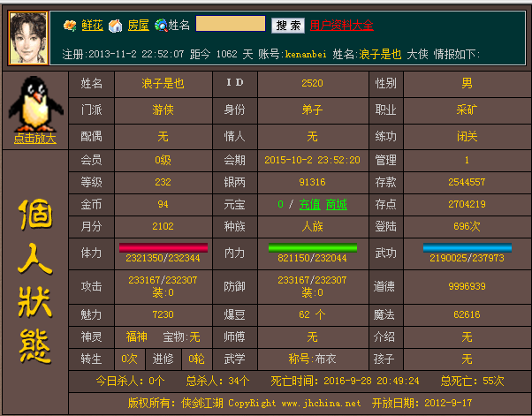Click the user portrait in header

(x=28, y=38)
